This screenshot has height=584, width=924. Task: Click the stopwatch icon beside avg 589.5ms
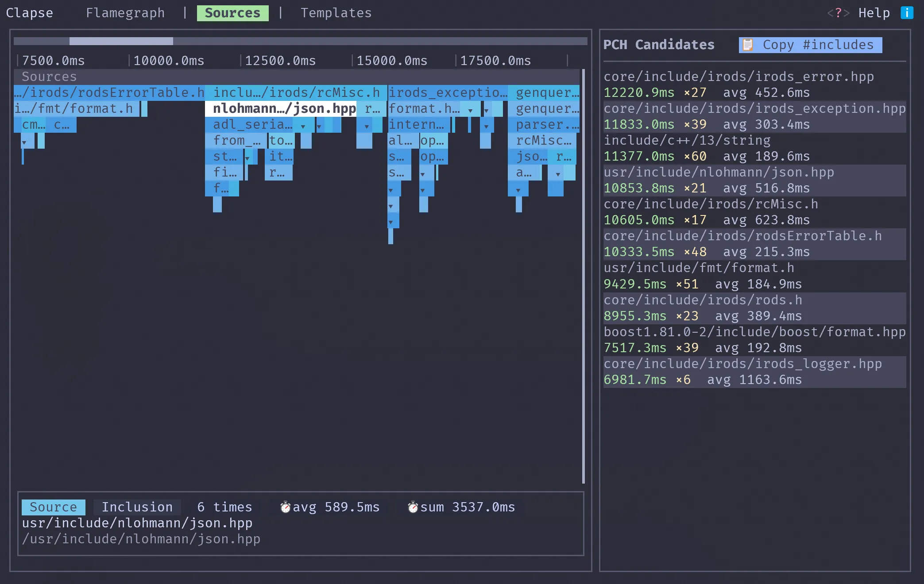[x=286, y=507]
